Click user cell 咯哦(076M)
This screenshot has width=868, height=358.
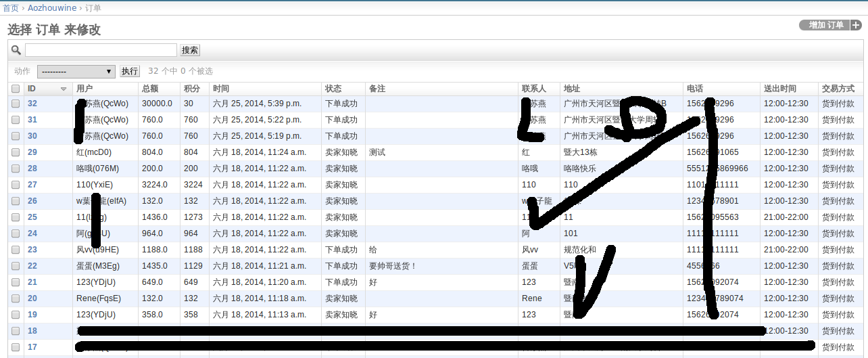pyautogui.click(x=98, y=169)
